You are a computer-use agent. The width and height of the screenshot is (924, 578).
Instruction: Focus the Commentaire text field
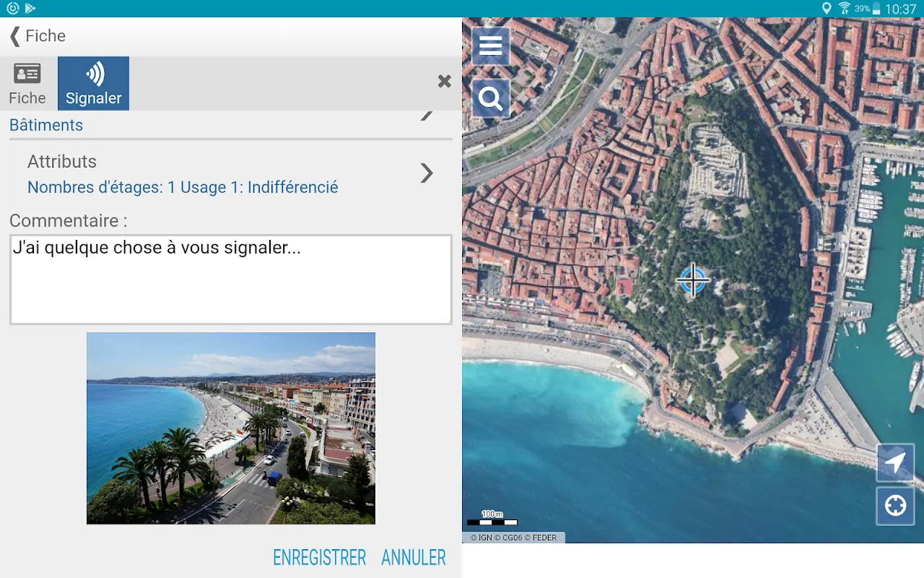pos(231,280)
